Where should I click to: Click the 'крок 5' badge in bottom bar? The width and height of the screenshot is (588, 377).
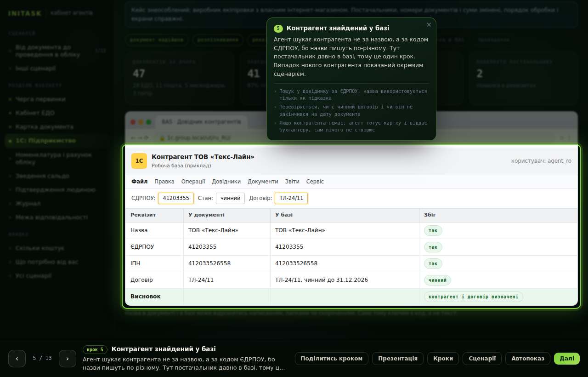click(95, 349)
